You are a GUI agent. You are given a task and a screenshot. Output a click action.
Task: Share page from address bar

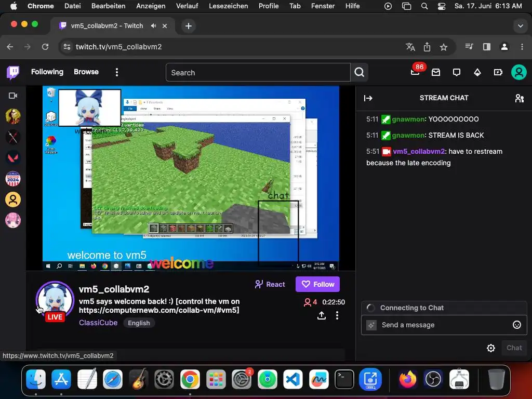point(427,47)
